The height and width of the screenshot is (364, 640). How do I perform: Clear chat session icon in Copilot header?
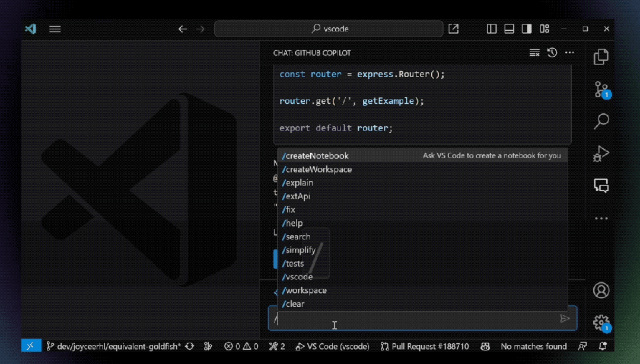point(534,53)
